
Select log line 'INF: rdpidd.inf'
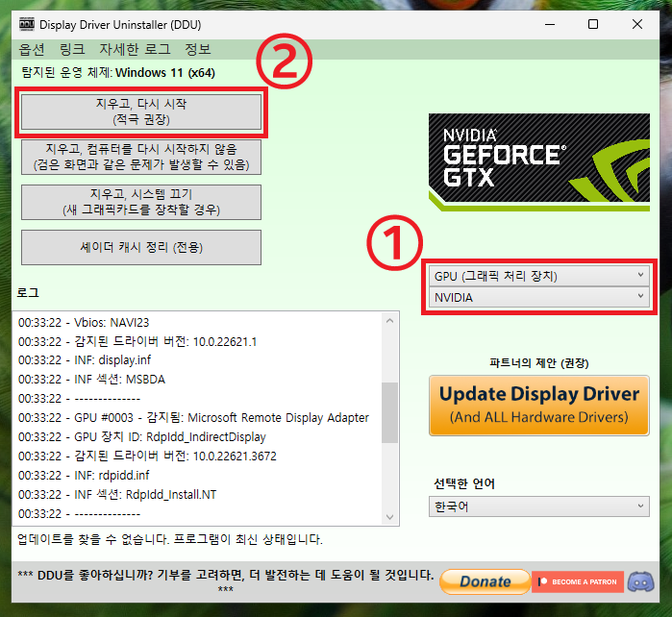(84, 475)
